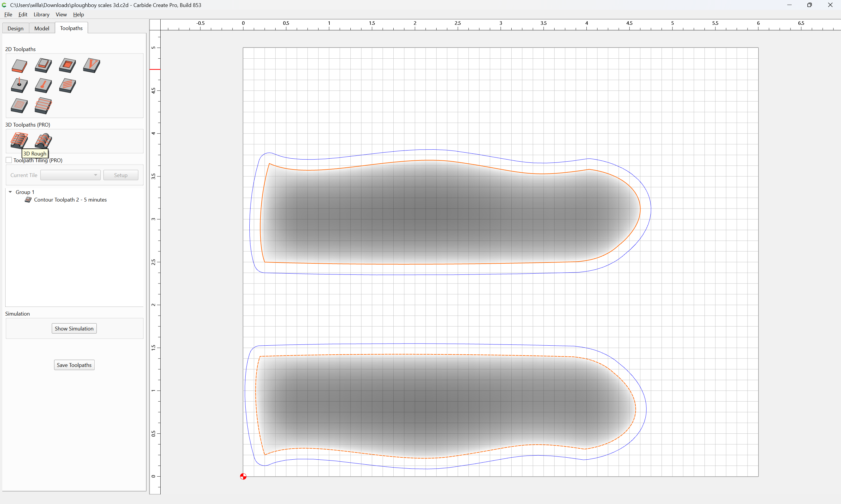The width and height of the screenshot is (841, 504).
Task: Select the Contour toolpath icon with orange edge
Action: click(19, 66)
